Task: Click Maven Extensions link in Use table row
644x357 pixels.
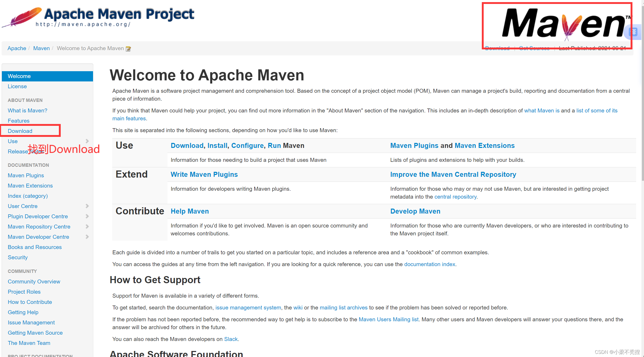Action: tap(485, 146)
